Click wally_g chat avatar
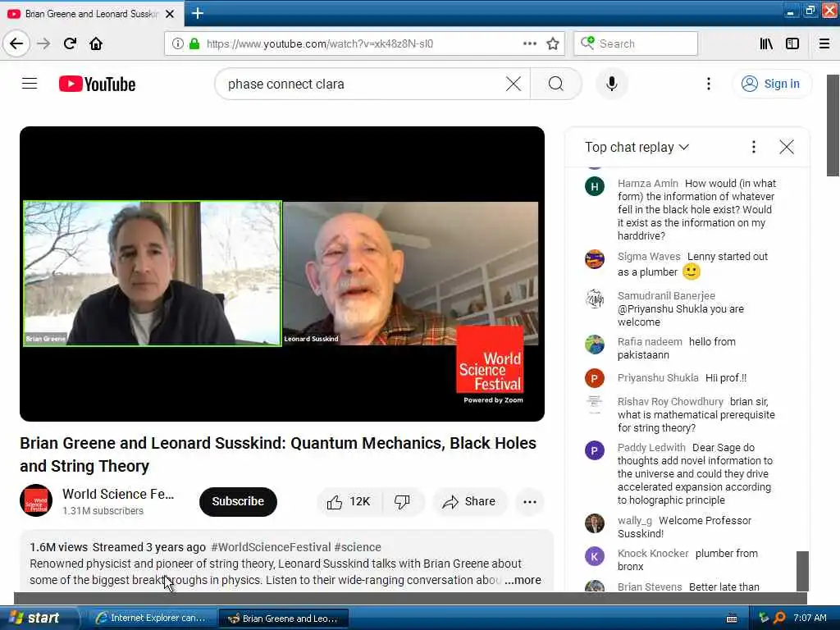This screenshot has width=840, height=630. (x=595, y=524)
